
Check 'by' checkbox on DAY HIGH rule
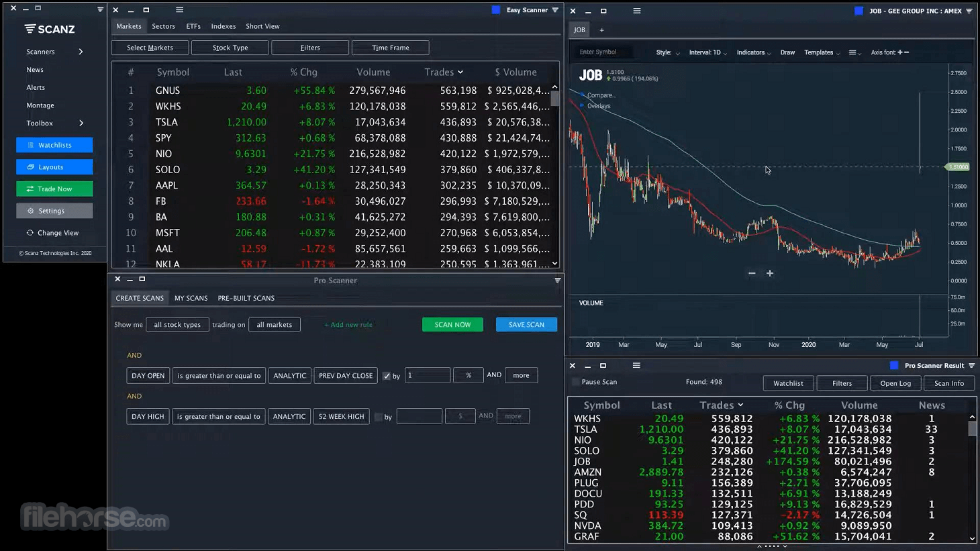[379, 417]
